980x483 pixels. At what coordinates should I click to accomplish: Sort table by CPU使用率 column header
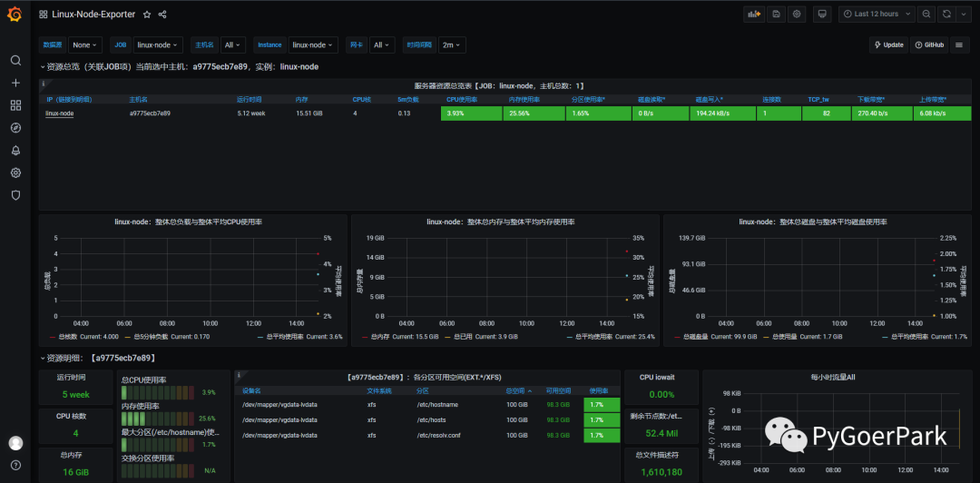pyautogui.click(x=461, y=100)
